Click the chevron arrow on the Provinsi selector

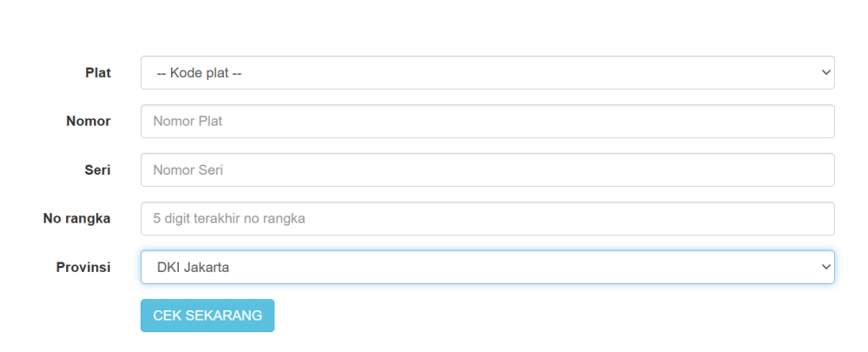825,268
